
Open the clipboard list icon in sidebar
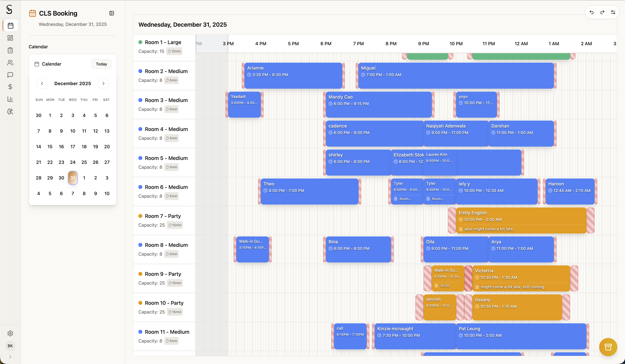(x=10, y=50)
